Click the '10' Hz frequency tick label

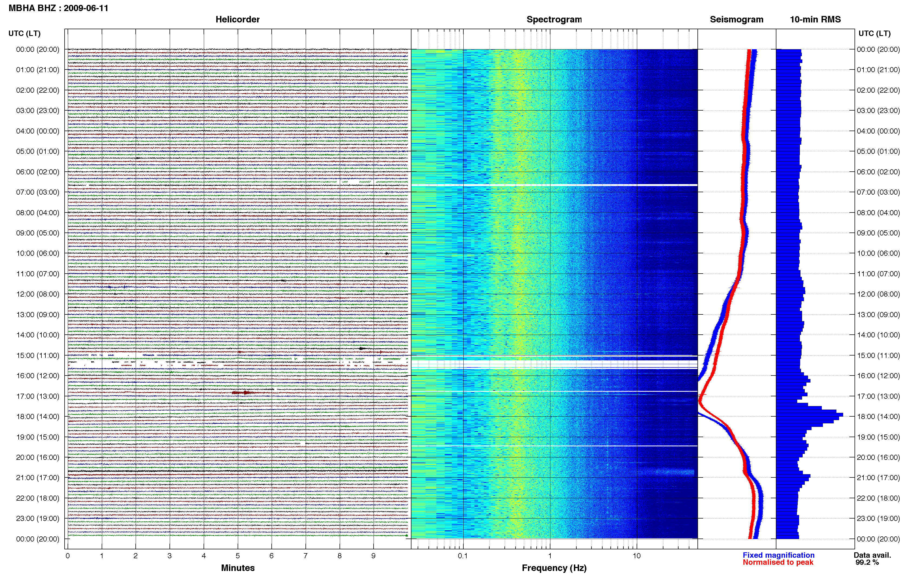coord(636,556)
